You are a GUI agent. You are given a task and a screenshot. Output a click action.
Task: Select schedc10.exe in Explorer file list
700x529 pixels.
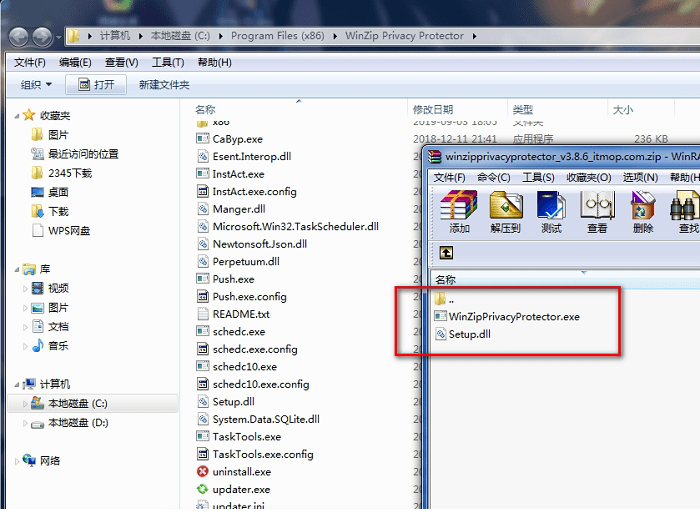(237, 367)
